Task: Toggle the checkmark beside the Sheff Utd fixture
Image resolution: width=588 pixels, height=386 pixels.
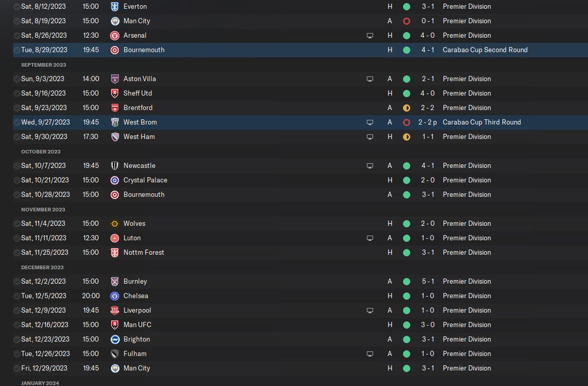Action: (x=17, y=94)
